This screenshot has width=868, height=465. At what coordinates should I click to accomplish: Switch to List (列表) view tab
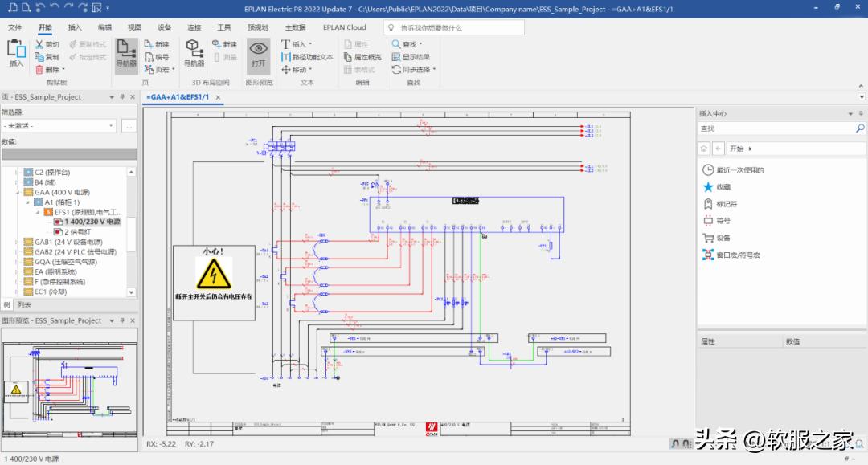tap(24, 304)
